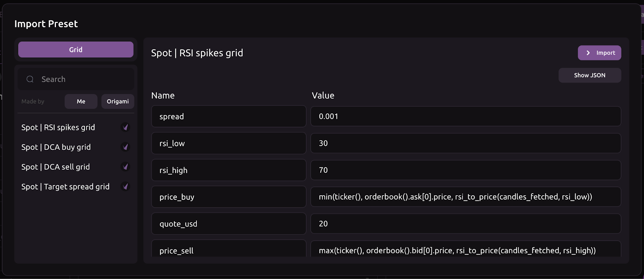644x279 pixels.
Task: Select the Spot | Target spread grid preset
Action: coord(65,186)
